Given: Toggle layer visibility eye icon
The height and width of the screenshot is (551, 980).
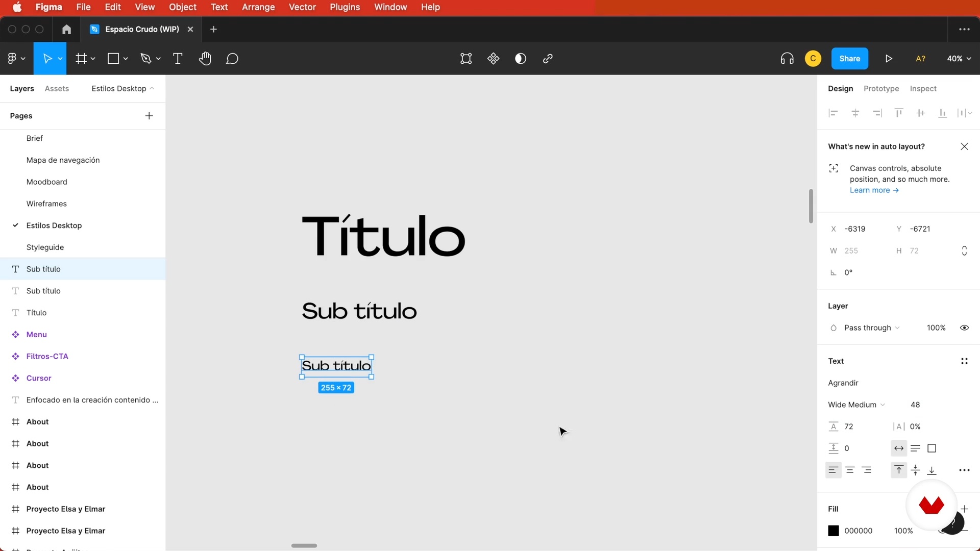Looking at the screenshot, I should coord(964,328).
